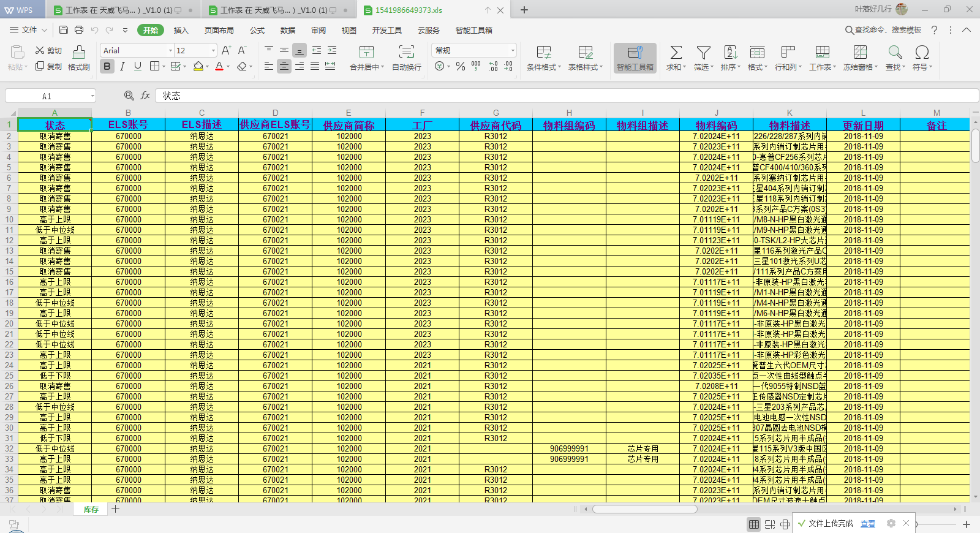The image size is (980, 533).
Task: Click the Decrease font size icon
Action: point(242,50)
